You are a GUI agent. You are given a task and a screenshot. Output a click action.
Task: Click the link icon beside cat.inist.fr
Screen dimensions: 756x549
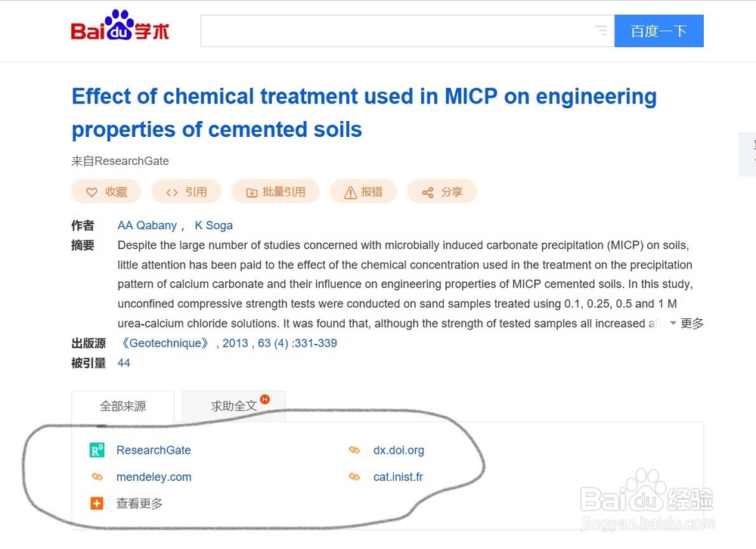point(355,476)
